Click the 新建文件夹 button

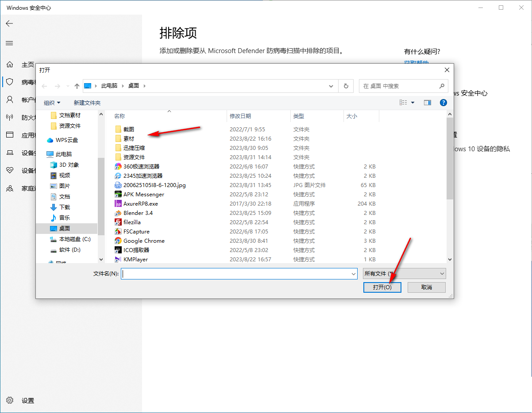point(87,102)
